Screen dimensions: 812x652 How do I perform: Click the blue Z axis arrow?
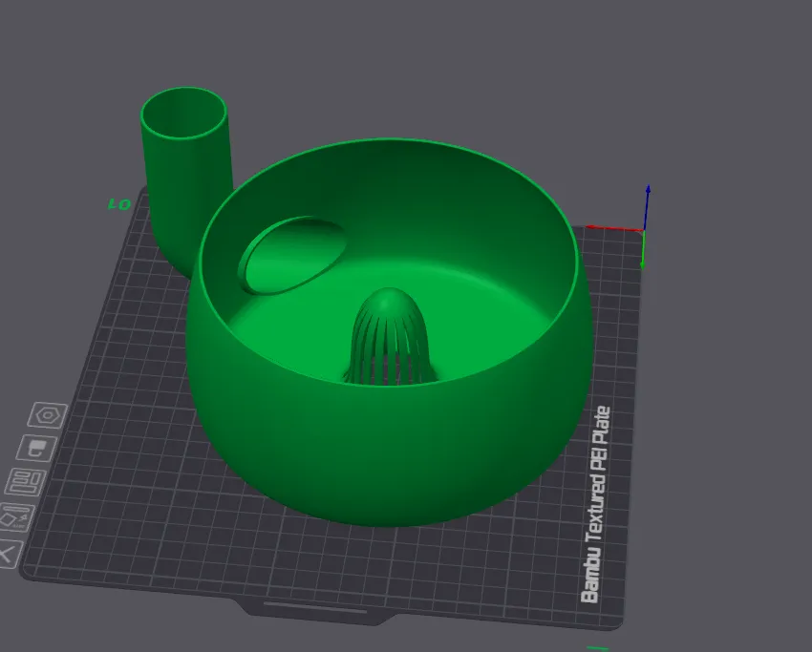coord(648,205)
